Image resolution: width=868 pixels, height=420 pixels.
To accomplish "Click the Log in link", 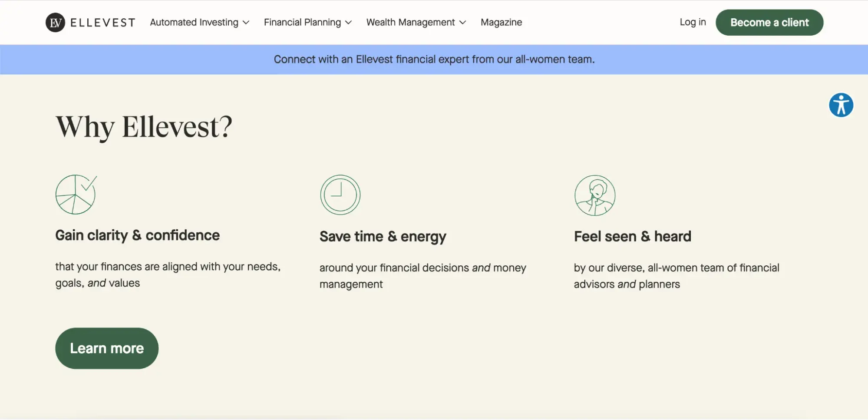I will (x=693, y=22).
